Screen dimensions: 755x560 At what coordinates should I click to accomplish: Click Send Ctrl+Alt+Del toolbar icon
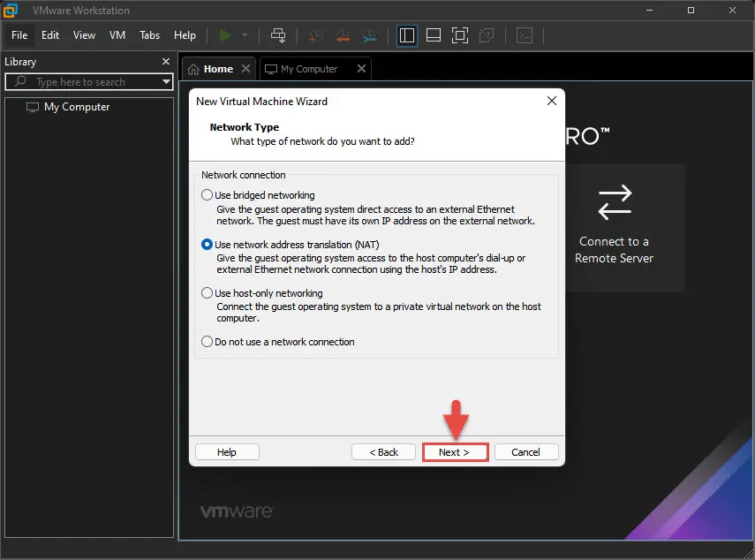pos(278,35)
